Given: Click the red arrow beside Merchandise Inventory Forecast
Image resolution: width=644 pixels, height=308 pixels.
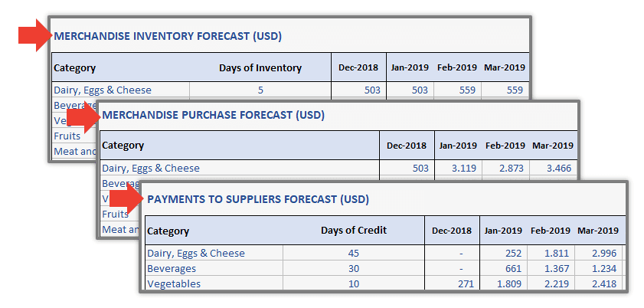Looking at the screenshot, I should [34, 35].
